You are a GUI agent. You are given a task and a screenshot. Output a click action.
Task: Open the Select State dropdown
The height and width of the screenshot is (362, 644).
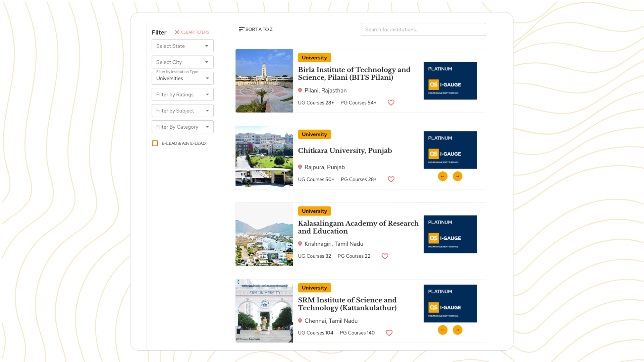(x=182, y=46)
